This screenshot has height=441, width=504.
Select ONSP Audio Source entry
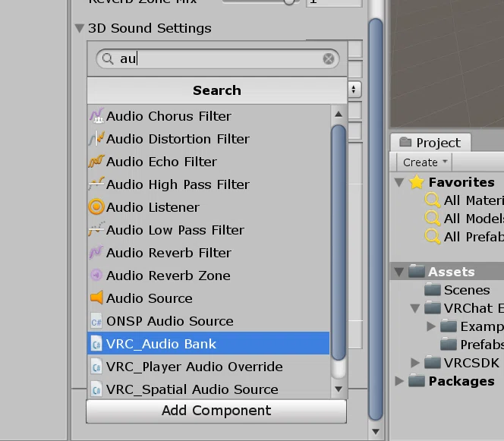(x=208, y=321)
